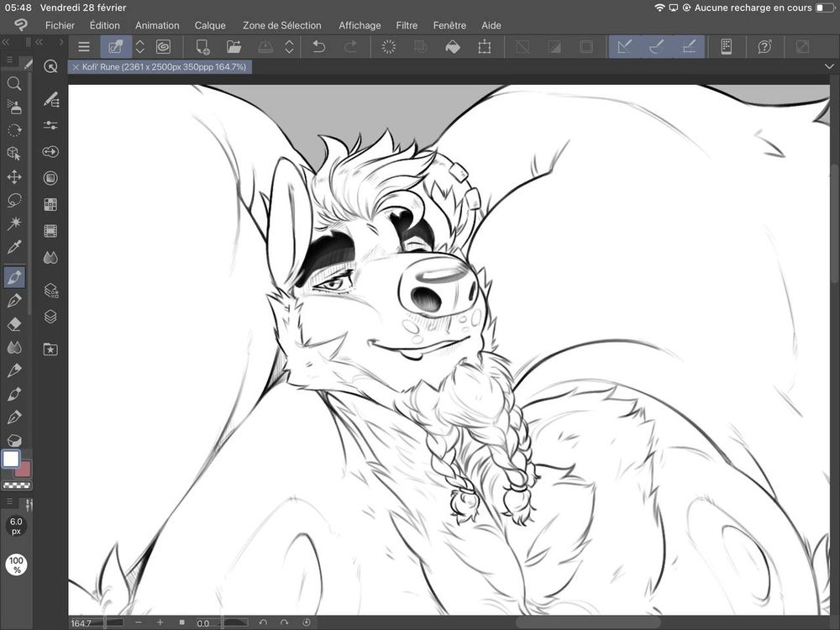Select the Eyedropper tool

click(x=14, y=246)
